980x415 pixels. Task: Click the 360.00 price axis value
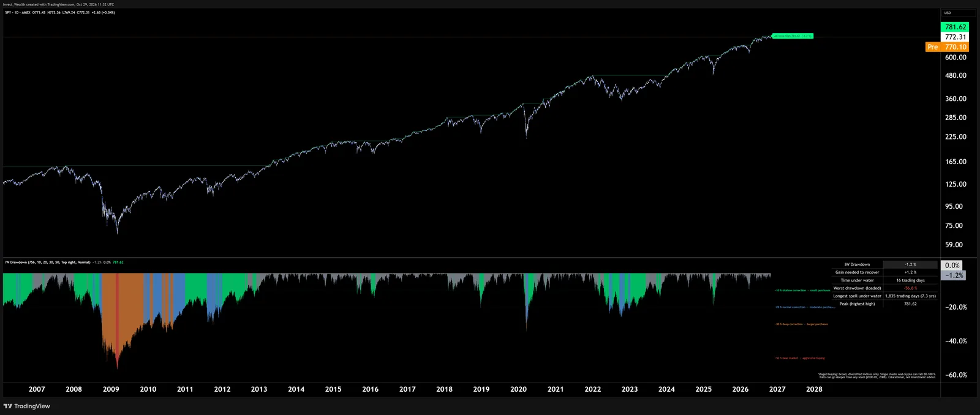pos(956,99)
